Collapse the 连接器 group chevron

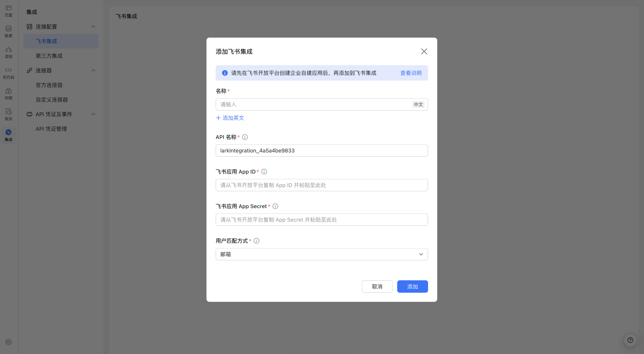point(94,70)
